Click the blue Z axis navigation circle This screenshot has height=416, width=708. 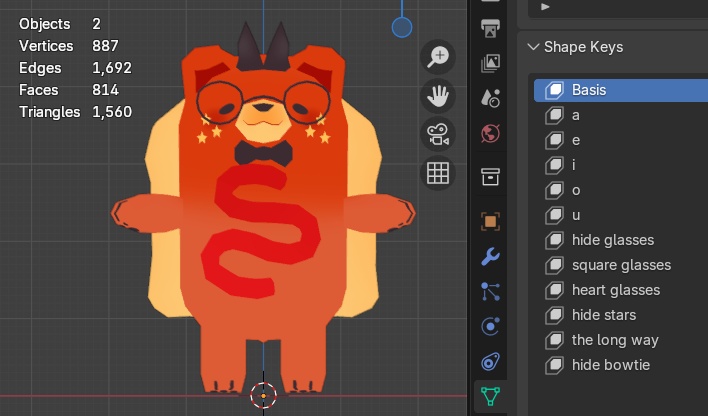[402, 27]
